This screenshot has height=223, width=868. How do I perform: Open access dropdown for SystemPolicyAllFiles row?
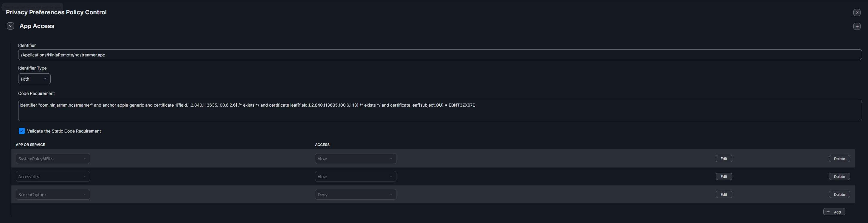pos(356,159)
